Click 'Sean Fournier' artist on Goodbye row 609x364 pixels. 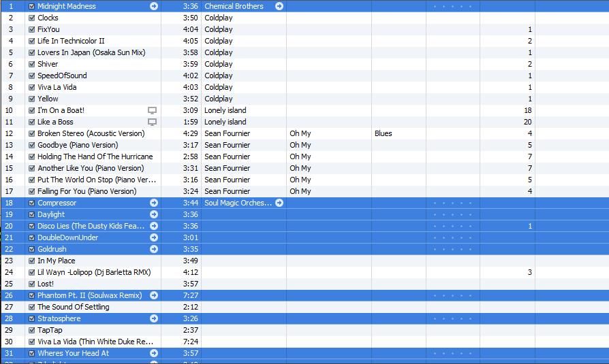[228, 145]
